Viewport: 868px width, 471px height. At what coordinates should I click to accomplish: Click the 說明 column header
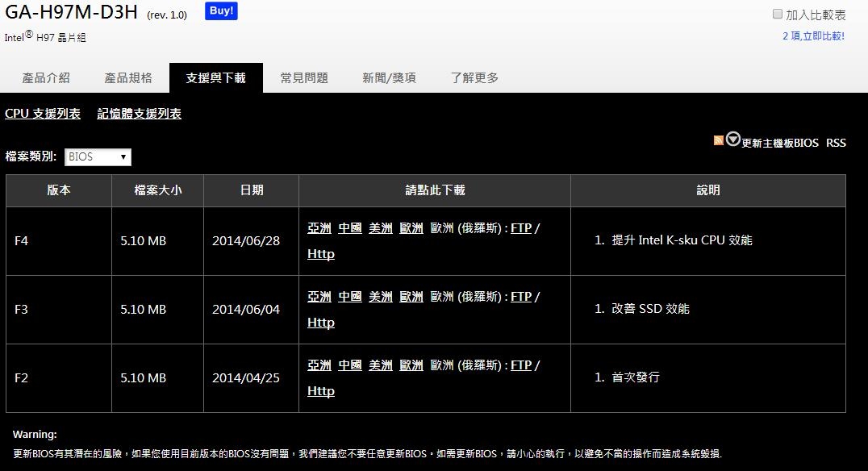pyautogui.click(x=708, y=190)
